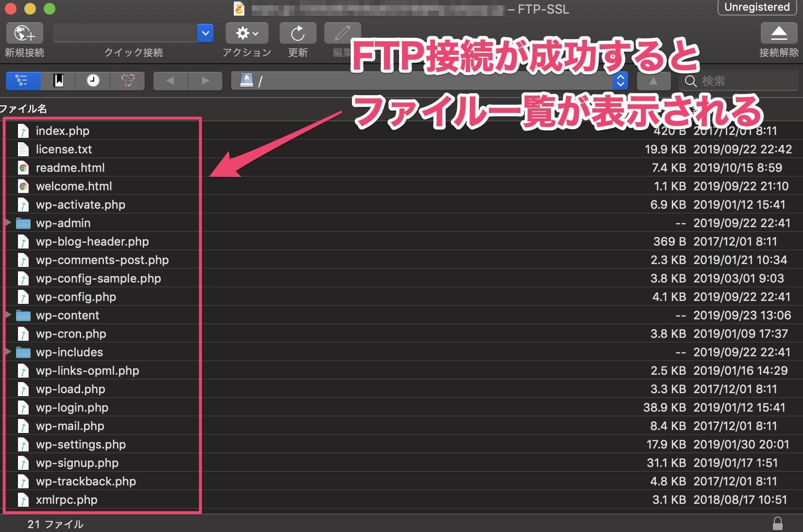Viewport: 803px width, 532px height.
Task: Navigate back with the back arrow
Action: (170, 81)
